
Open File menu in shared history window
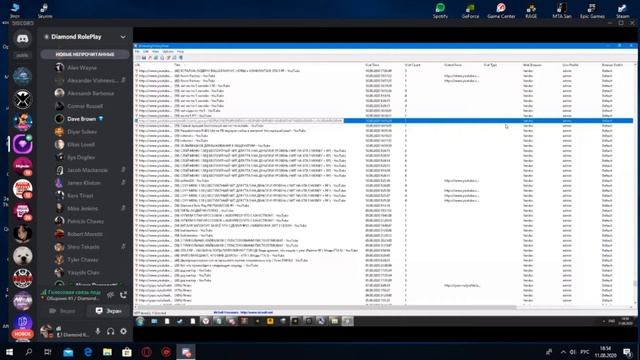[x=137, y=52]
